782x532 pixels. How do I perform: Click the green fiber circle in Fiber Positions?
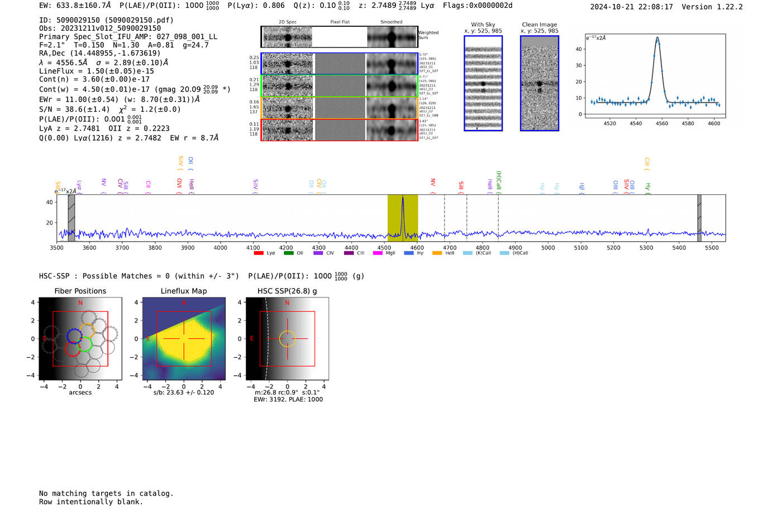pyautogui.click(x=85, y=344)
